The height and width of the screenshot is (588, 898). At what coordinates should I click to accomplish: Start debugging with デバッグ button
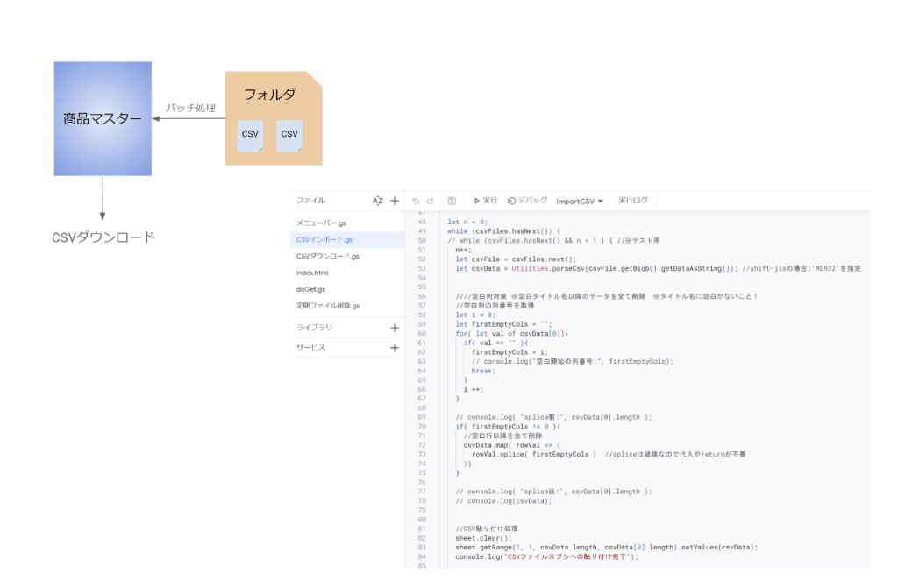(x=527, y=201)
